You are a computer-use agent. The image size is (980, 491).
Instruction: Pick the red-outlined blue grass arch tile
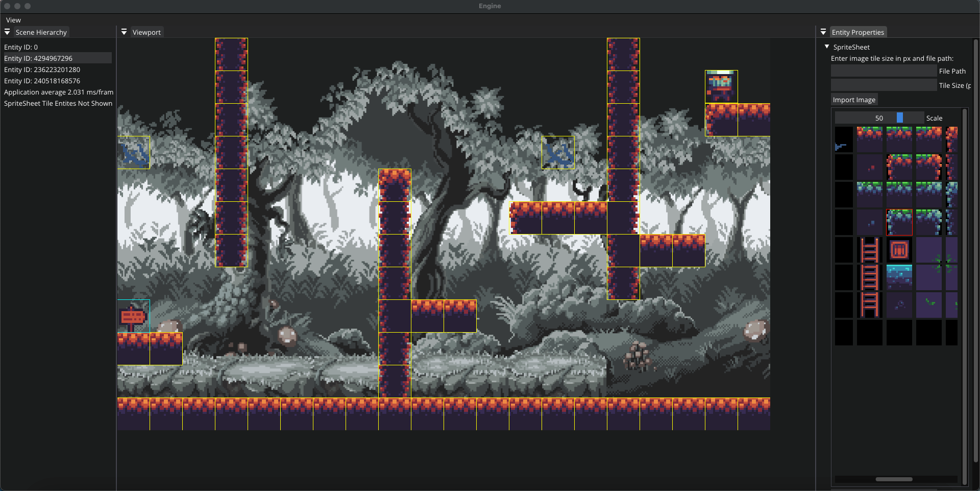(x=899, y=222)
